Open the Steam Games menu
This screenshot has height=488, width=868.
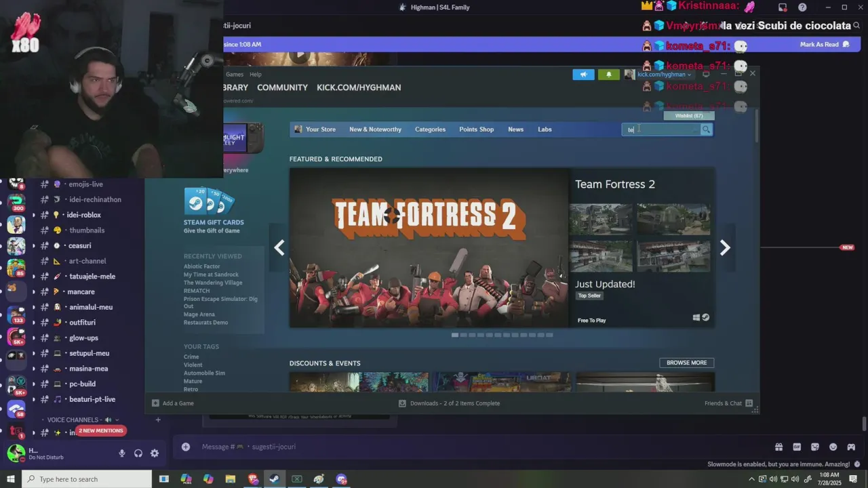pos(235,75)
